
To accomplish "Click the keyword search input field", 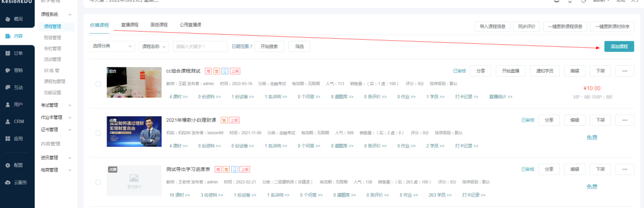I will pyautogui.click(x=200, y=46).
